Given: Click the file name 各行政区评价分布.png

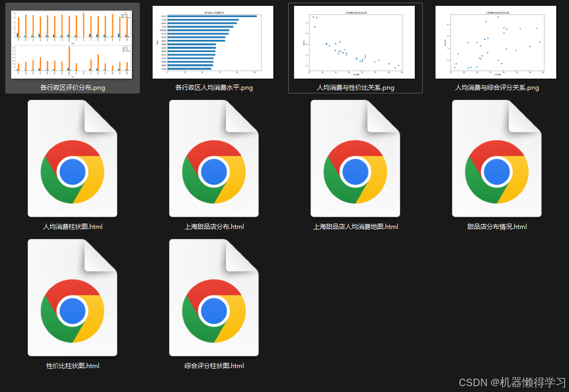Looking at the screenshot, I should (72, 88).
